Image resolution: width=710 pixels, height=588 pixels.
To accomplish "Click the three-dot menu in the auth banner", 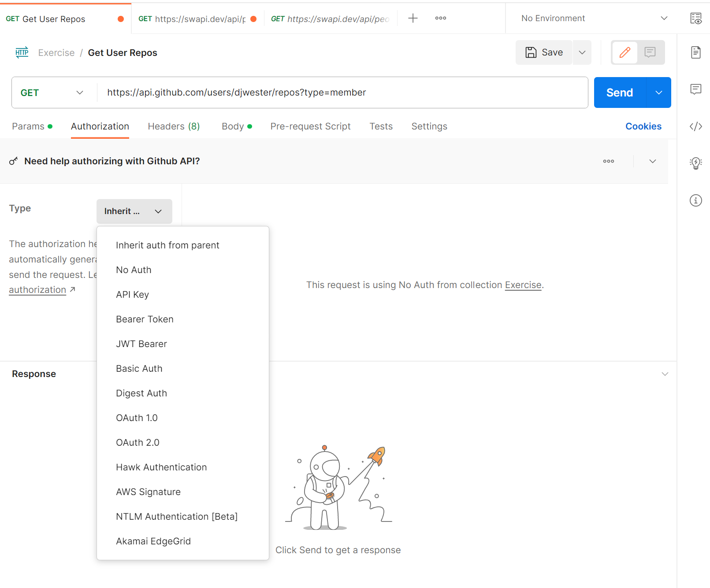I will coord(609,161).
